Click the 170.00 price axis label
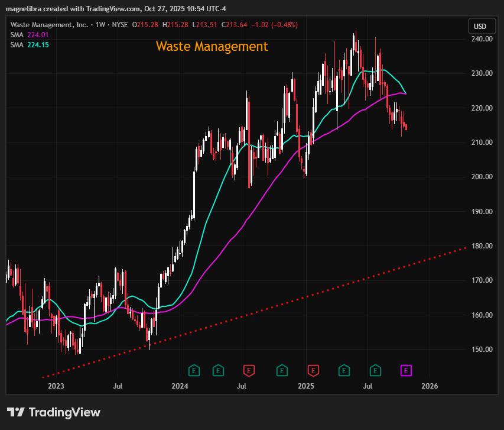 (482, 280)
